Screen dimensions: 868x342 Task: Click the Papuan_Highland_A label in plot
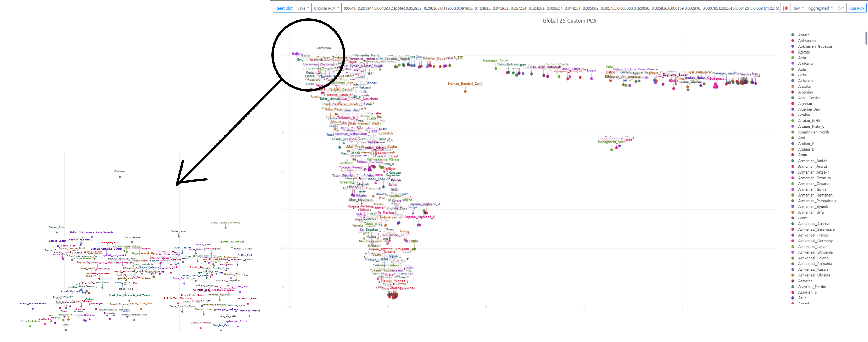click(425, 204)
